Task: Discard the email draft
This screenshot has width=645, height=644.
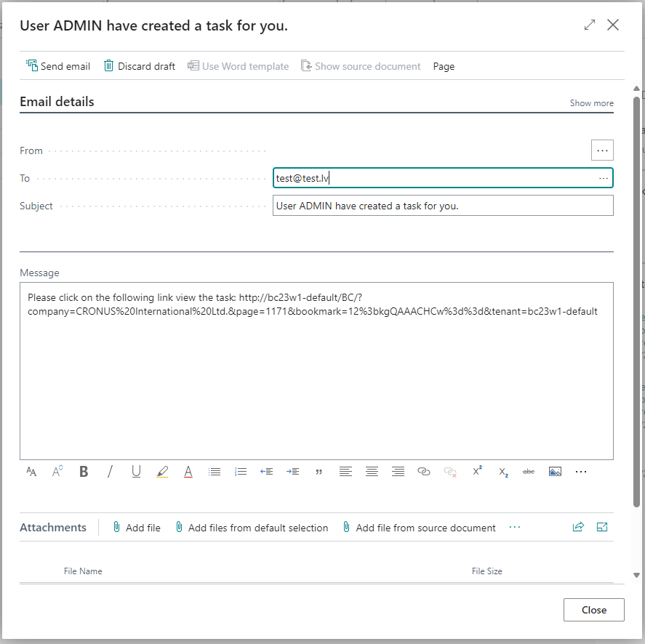Action: coord(140,66)
